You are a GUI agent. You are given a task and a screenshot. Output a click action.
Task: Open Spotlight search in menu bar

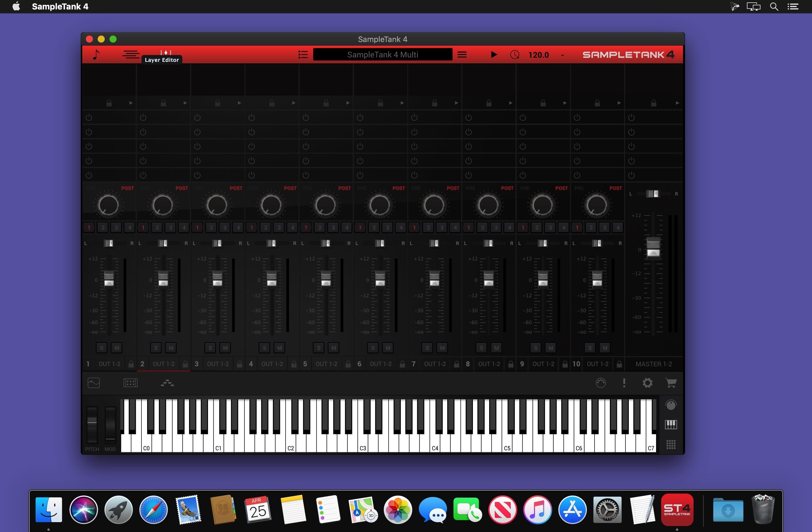[774, 7]
